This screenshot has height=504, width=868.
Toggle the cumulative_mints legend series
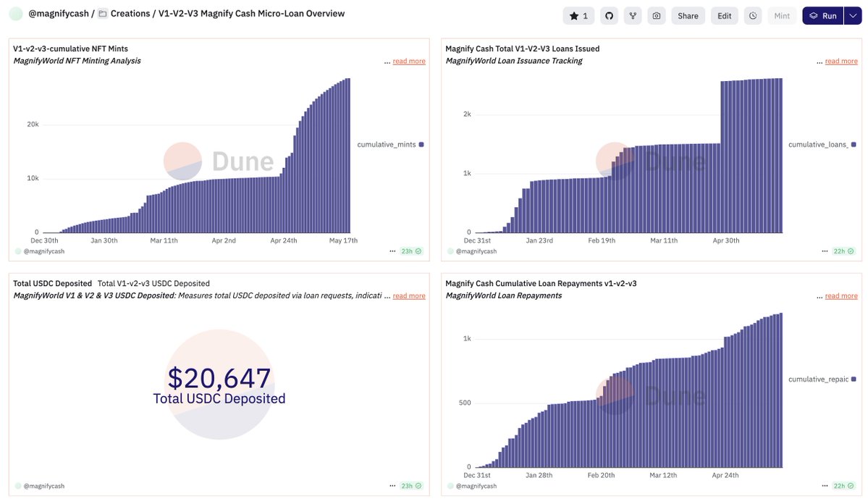tap(390, 145)
